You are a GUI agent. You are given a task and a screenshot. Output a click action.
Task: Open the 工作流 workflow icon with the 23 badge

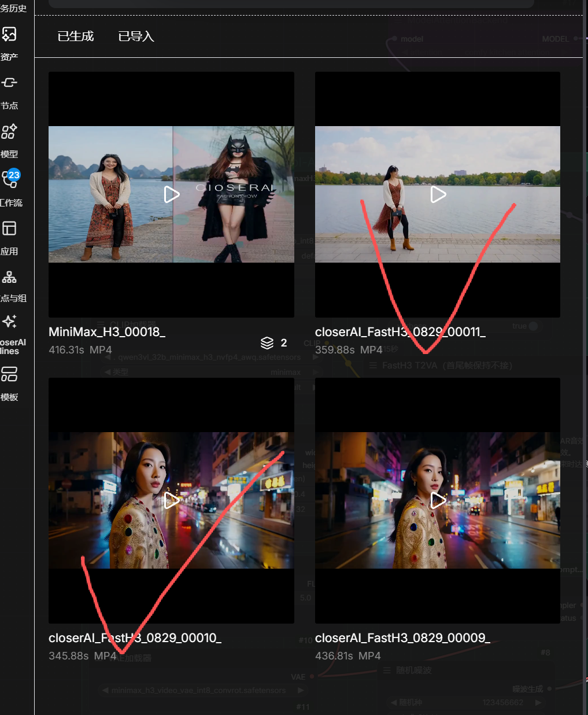(x=10, y=179)
